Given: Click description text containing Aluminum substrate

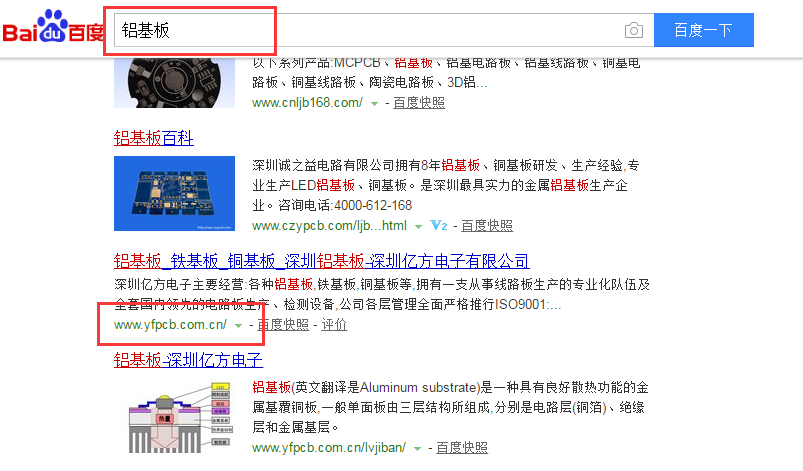Looking at the screenshot, I should tap(451, 407).
